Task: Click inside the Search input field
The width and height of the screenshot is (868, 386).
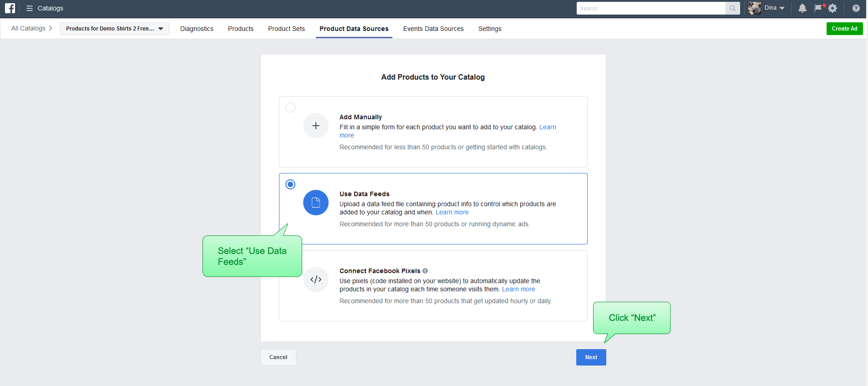Action: point(651,8)
